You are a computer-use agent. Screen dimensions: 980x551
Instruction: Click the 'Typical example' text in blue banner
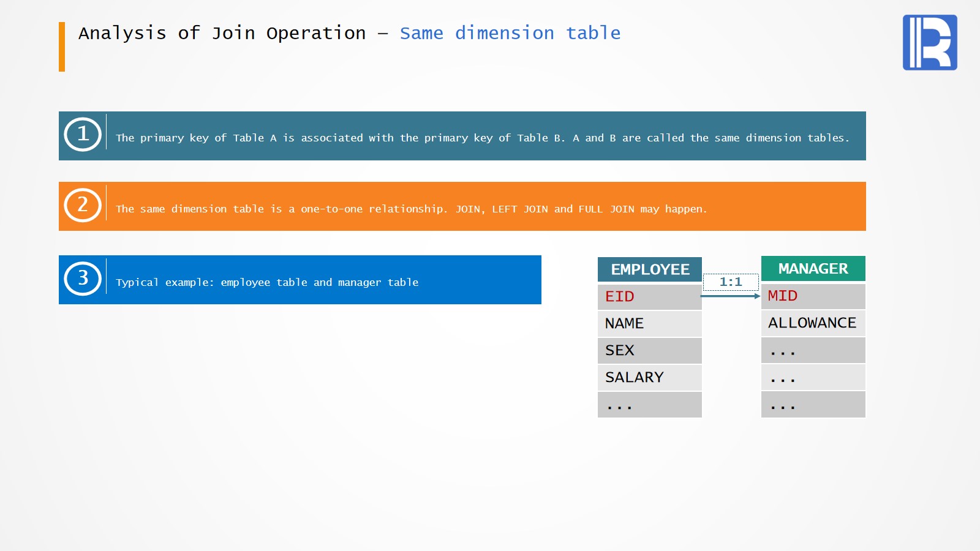pos(267,283)
